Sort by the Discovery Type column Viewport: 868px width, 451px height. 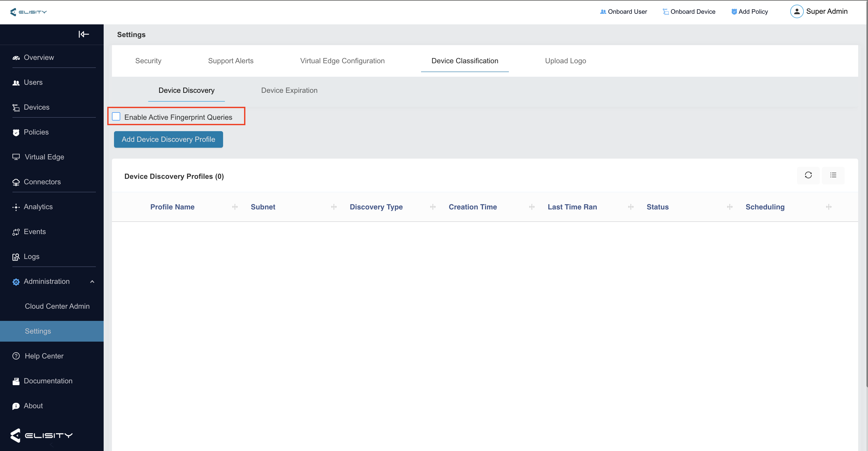click(376, 207)
